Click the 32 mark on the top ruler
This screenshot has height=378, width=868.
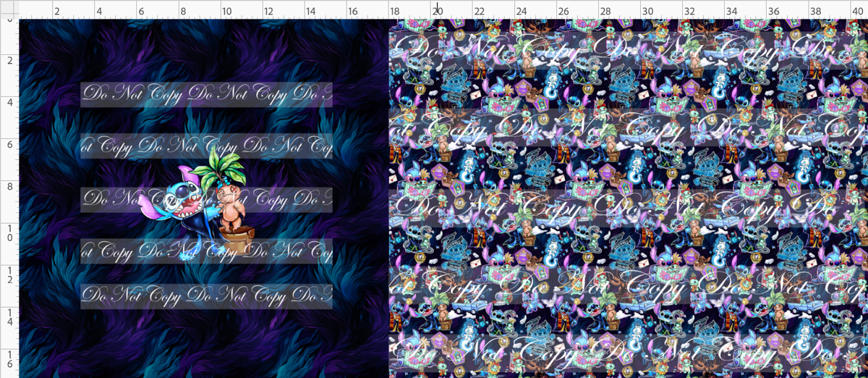(690, 12)
